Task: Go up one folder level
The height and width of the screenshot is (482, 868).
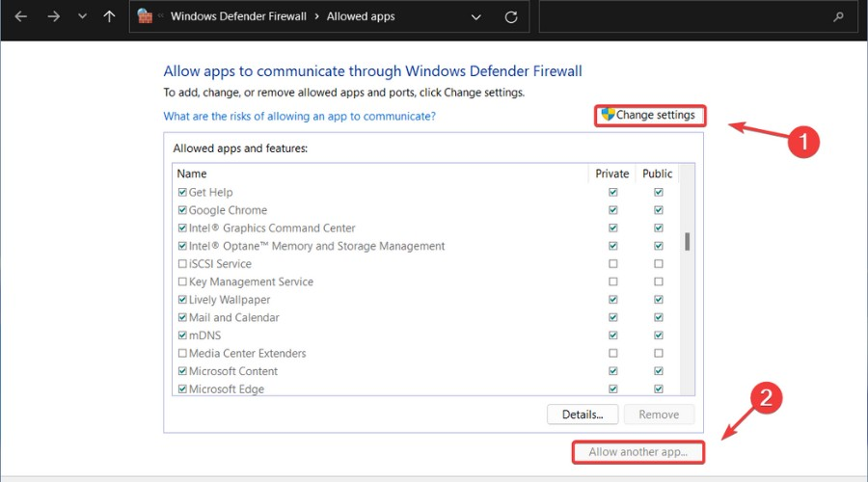Action: coord(109,16)
